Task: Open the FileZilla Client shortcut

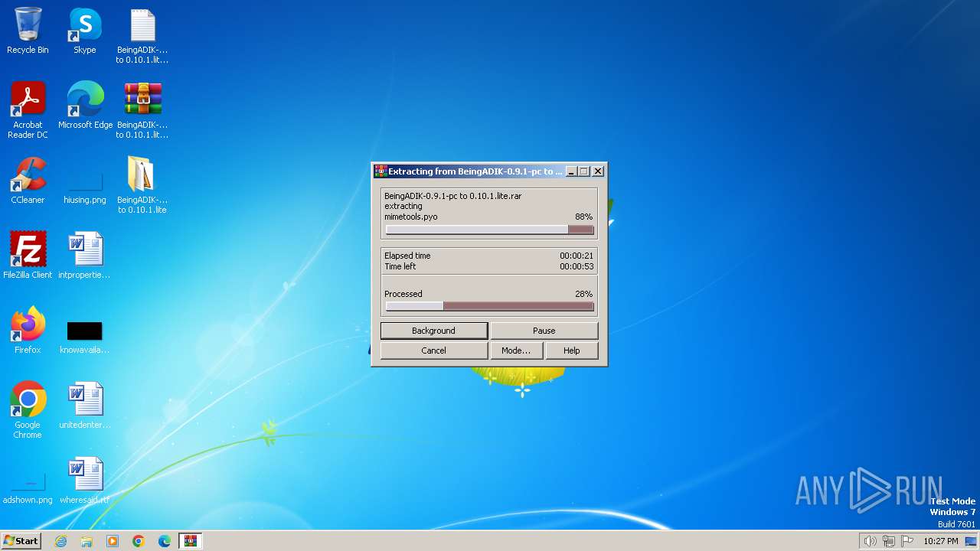Action: 28,256
